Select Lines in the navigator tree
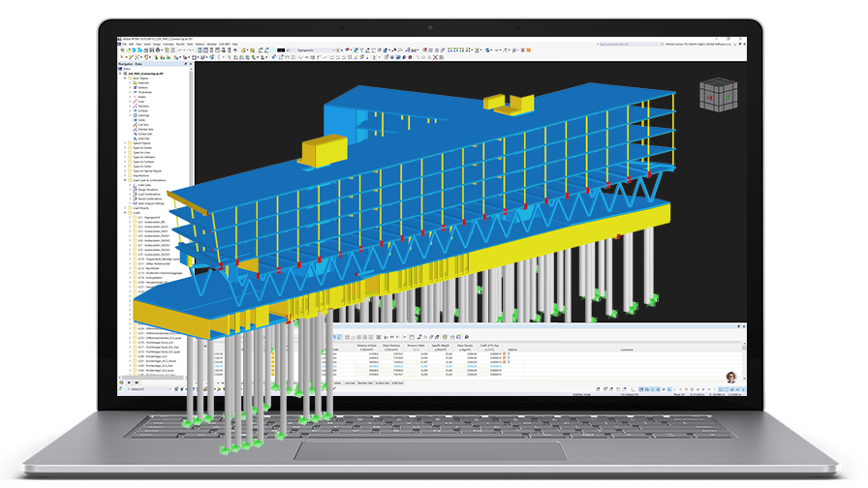This screenshot has width=868, height=488. [141, 102]
